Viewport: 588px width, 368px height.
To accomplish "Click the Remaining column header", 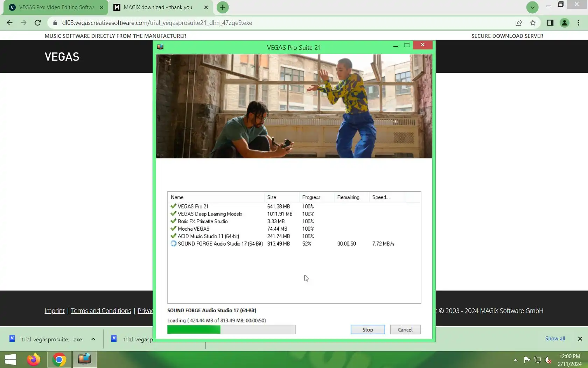I will [x=351, y=197].
